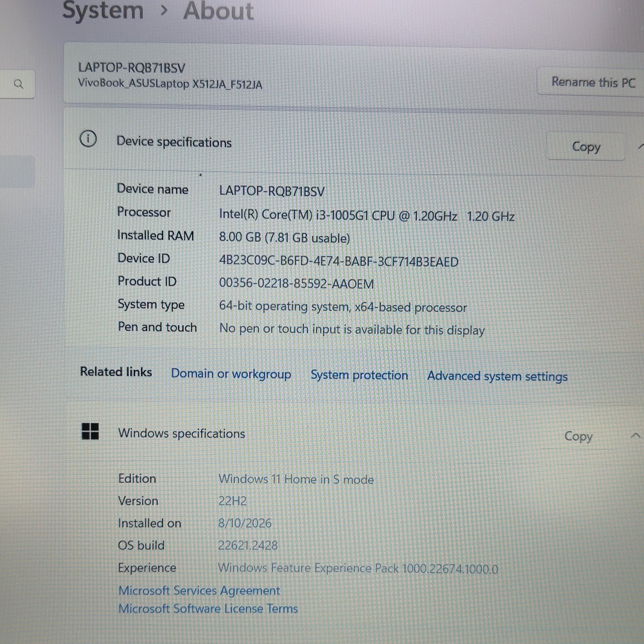This screenshot has height=644, width=644.
Task: Select the version value 22H2
Action: (233, 501)
